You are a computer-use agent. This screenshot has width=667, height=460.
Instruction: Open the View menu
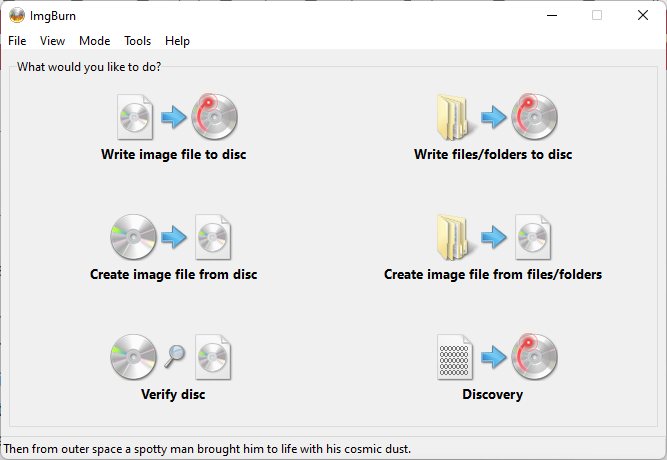click(52, 41)
